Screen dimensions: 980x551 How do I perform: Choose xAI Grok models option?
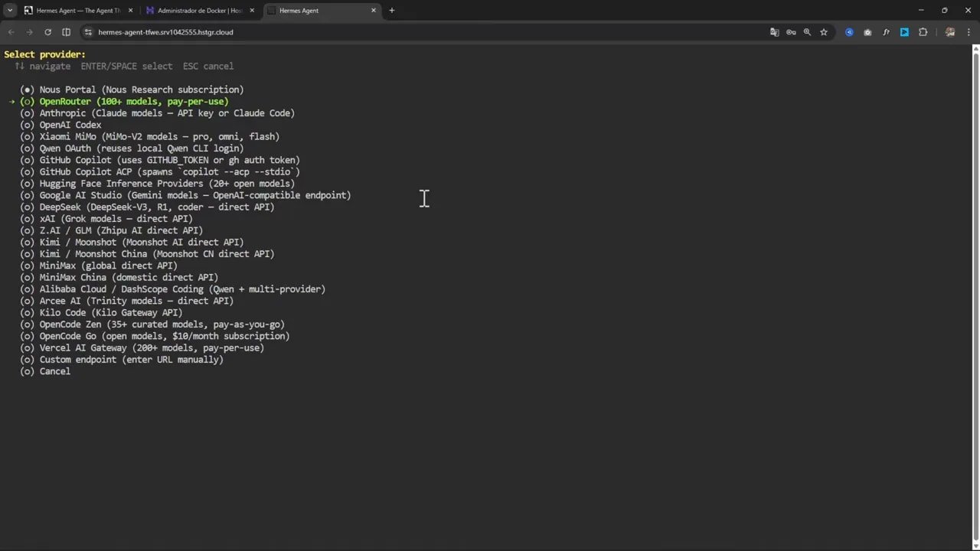pyautogui.click(x=106, y=219)
